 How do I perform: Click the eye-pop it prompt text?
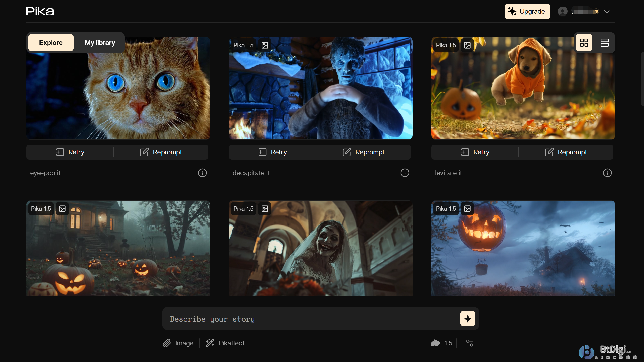tap(45, 173)
